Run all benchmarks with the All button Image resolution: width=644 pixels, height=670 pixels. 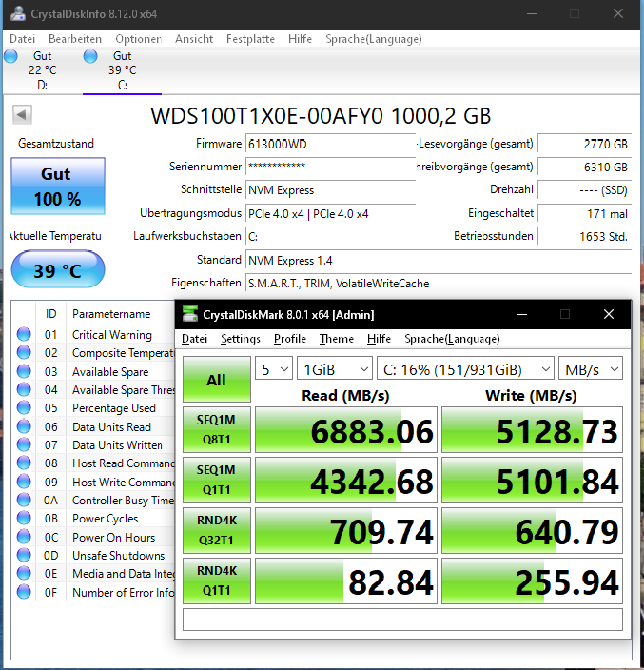point(217,380)
